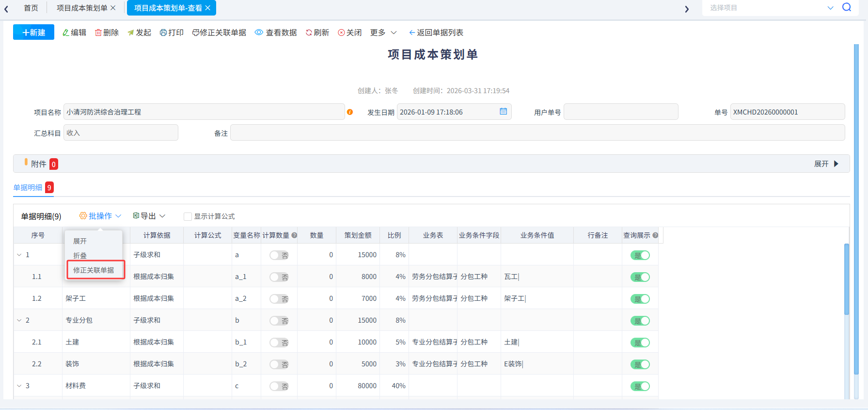Screen dimensions: 868x410
Task: Click the 删除 trash toolbar item
Action: point(107,33)
